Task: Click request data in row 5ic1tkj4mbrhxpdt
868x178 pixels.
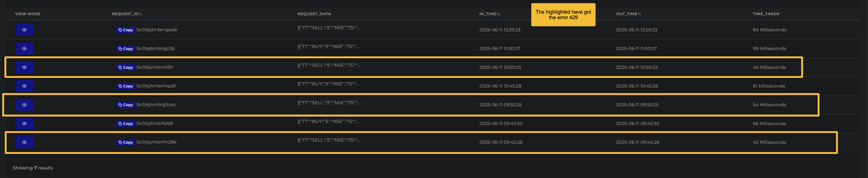Action: click(x=328, y=84)
